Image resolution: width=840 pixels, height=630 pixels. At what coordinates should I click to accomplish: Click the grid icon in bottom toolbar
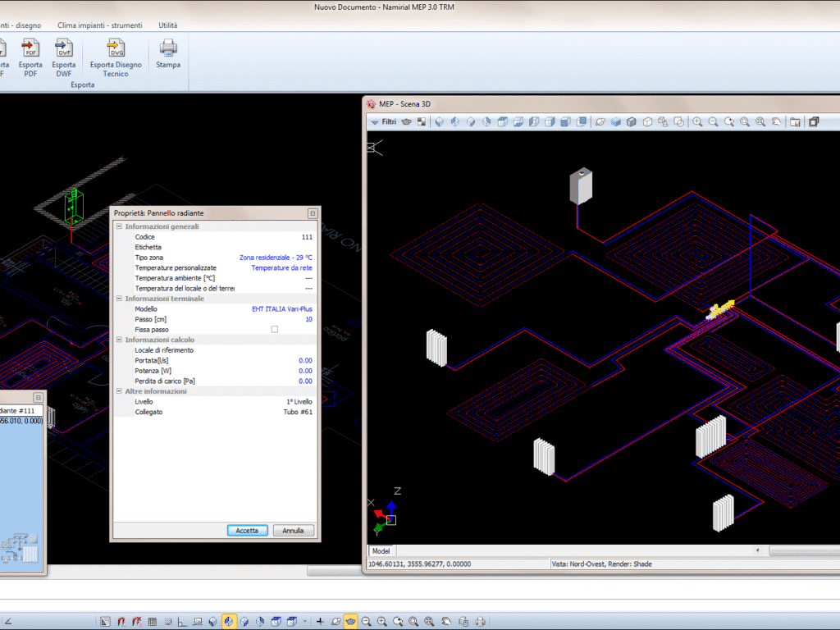(x=152, y=622)
